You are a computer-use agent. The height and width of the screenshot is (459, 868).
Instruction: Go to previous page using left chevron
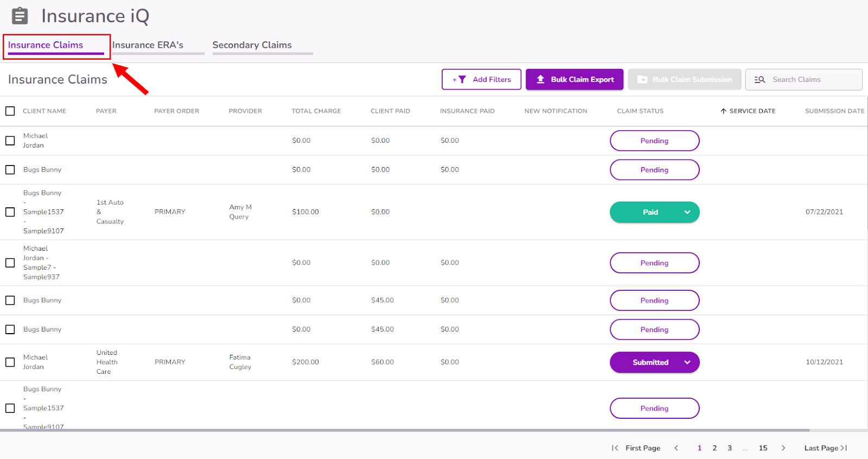tap(676, 448)
